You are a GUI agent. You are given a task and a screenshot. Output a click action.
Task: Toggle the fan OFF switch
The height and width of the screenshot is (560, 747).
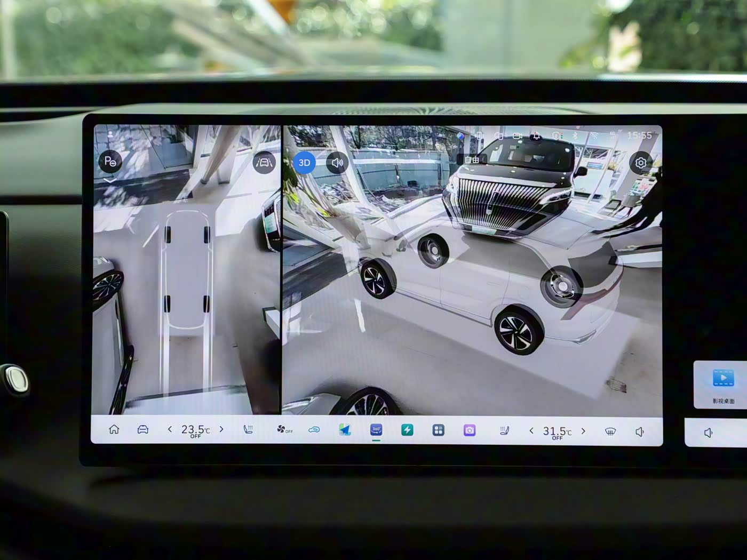click(x=284, y=430)
